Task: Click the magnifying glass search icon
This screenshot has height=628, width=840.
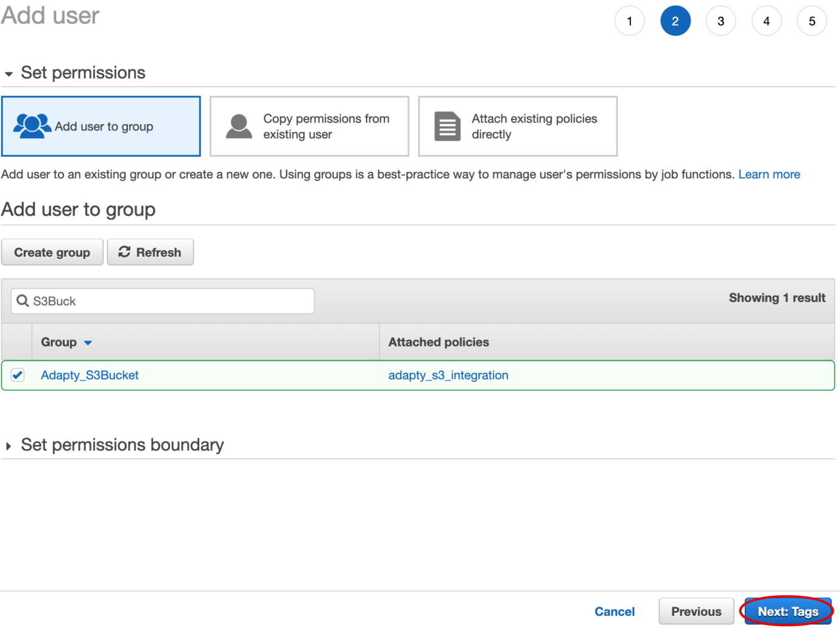Action: click(23, 301)
